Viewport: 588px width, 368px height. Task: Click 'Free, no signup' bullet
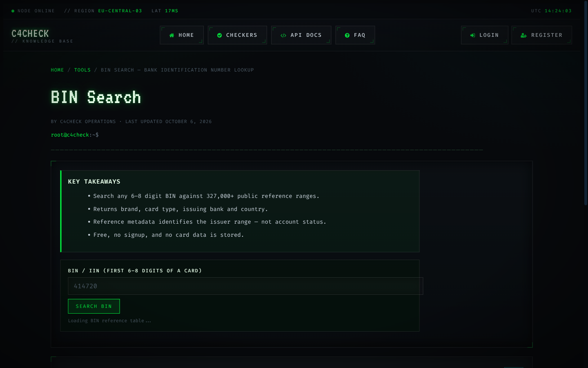(x=168, y=235)
